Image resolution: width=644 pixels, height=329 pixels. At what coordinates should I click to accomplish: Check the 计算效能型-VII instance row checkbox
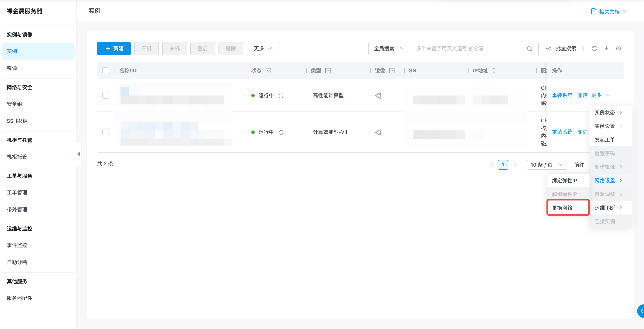tap(105, 132)
